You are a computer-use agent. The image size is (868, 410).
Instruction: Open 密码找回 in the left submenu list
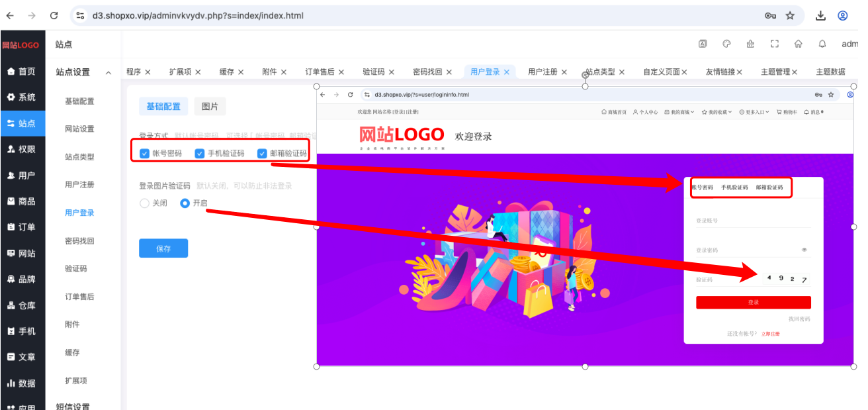(x=79, y=241)
